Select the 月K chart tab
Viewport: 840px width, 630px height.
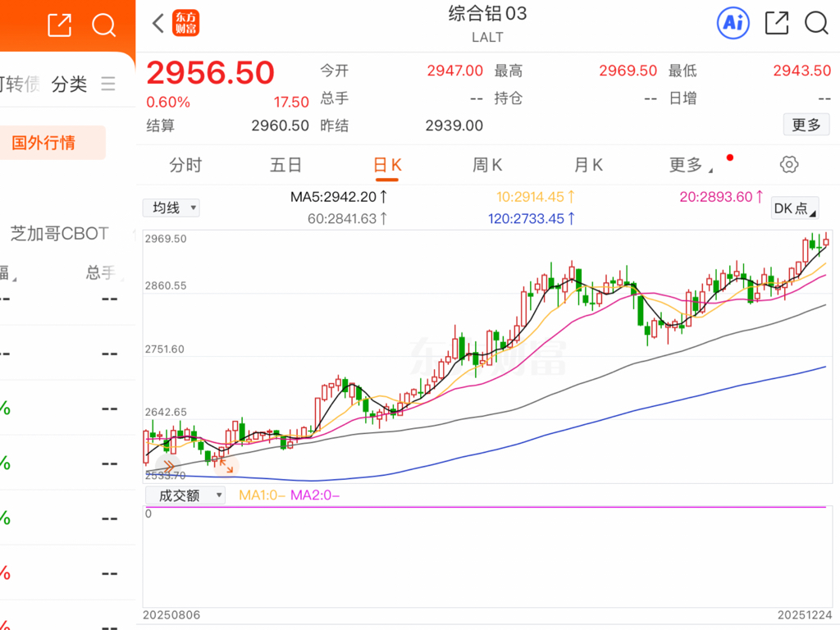tap(588, 165)
